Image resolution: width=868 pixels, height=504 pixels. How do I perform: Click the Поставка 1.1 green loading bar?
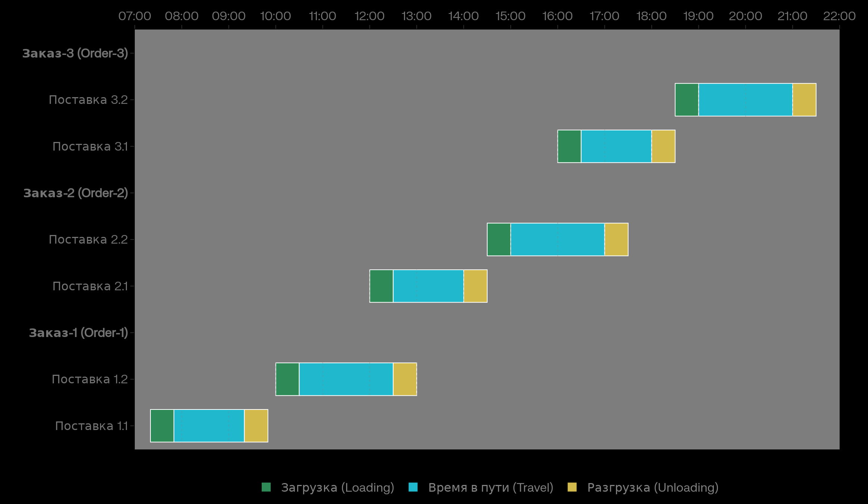162,426
